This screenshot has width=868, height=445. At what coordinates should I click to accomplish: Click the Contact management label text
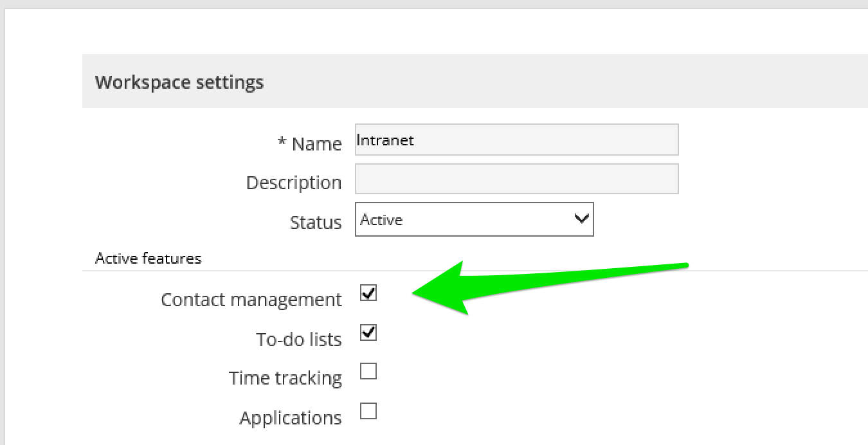(251, 299)
